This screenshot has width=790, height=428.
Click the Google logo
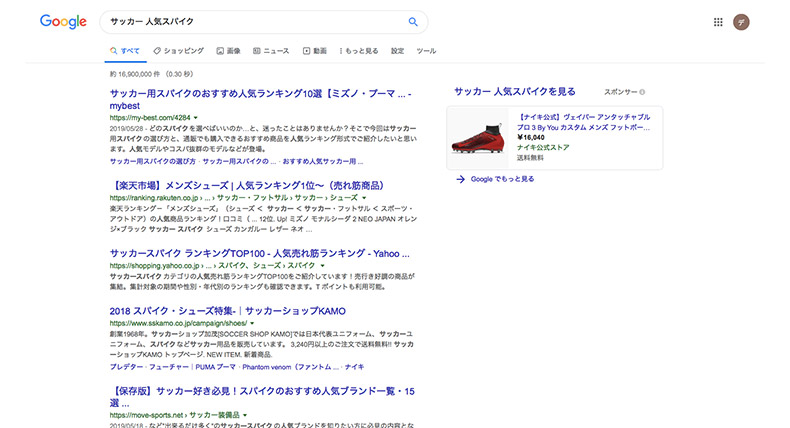[x=63, y=22]
